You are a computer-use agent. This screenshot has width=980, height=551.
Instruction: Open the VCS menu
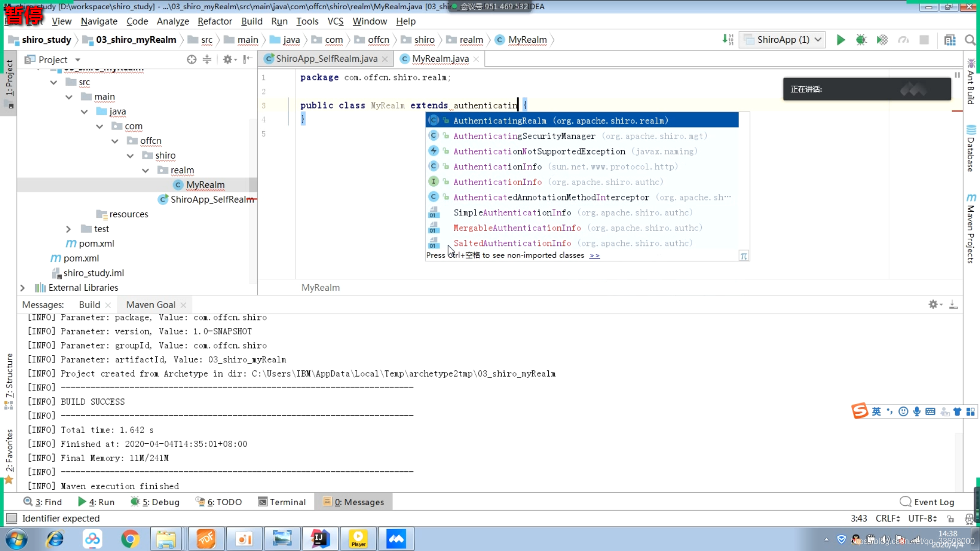coord(335,21)
